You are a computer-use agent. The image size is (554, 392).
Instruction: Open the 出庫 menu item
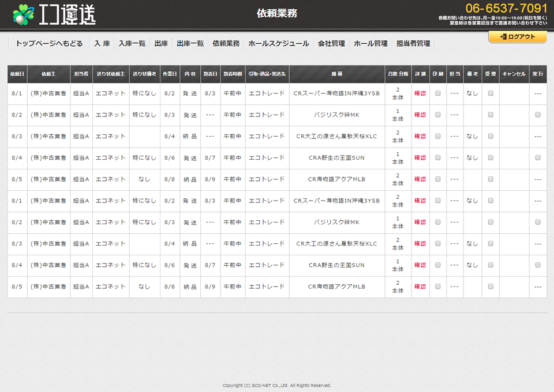(161, 43)
